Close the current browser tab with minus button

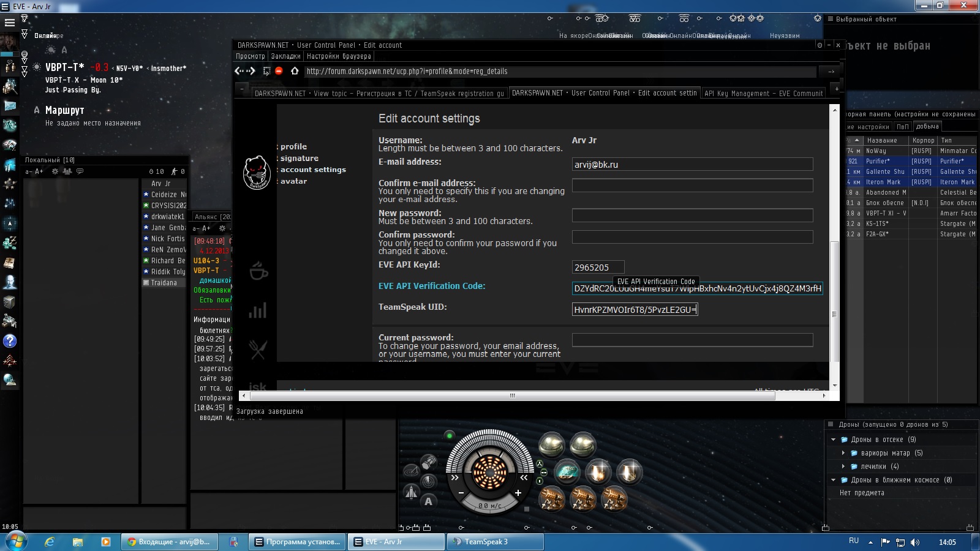(x=243, y=89)
